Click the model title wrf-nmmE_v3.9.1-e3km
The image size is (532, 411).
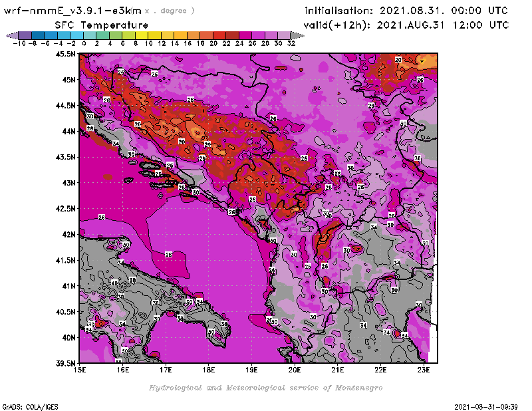point(72,11)
